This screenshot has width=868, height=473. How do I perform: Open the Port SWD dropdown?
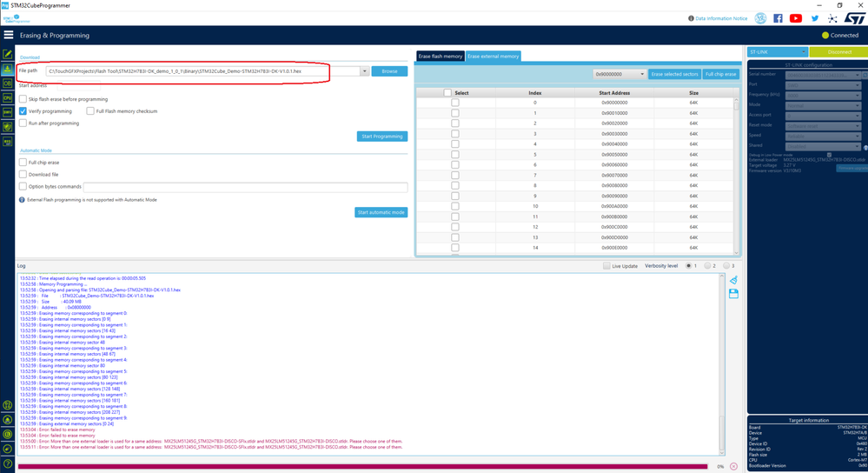coord(823,84)
